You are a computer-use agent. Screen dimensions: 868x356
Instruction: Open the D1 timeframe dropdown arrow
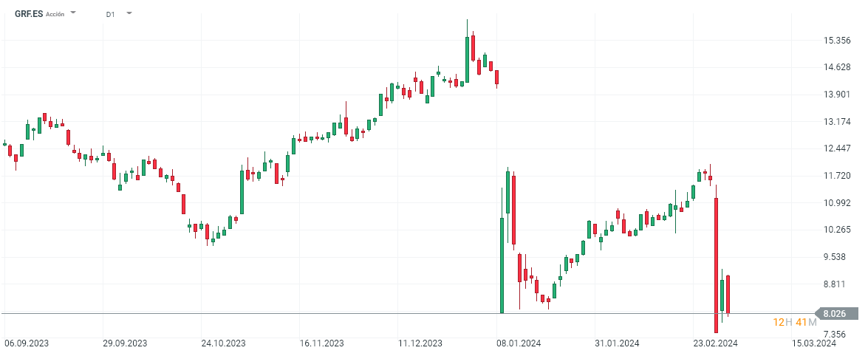(129, 13)
